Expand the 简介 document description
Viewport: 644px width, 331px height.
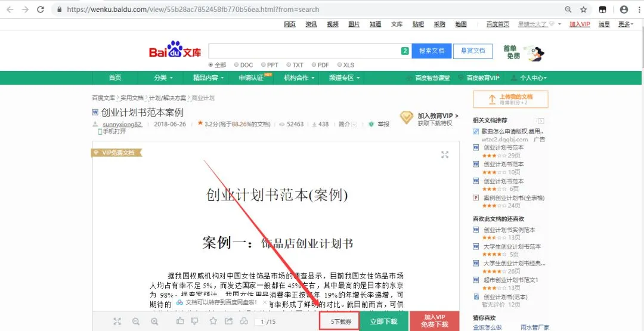click(348, 124)
